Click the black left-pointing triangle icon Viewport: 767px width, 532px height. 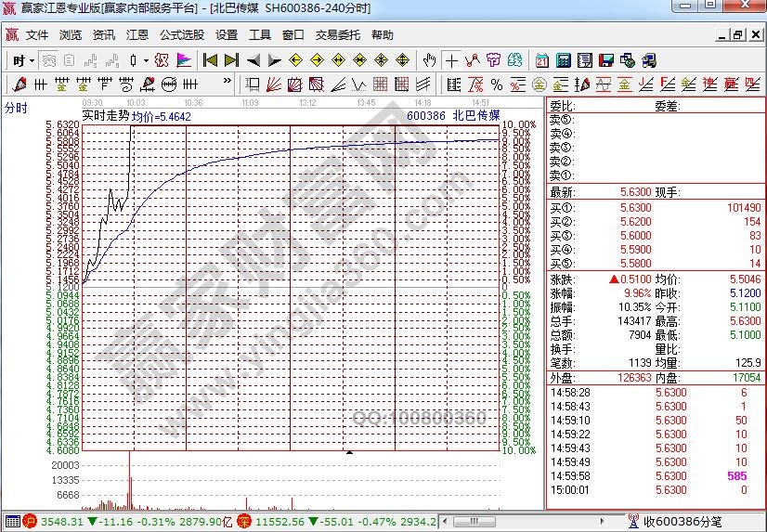click(x=253, y=60)
